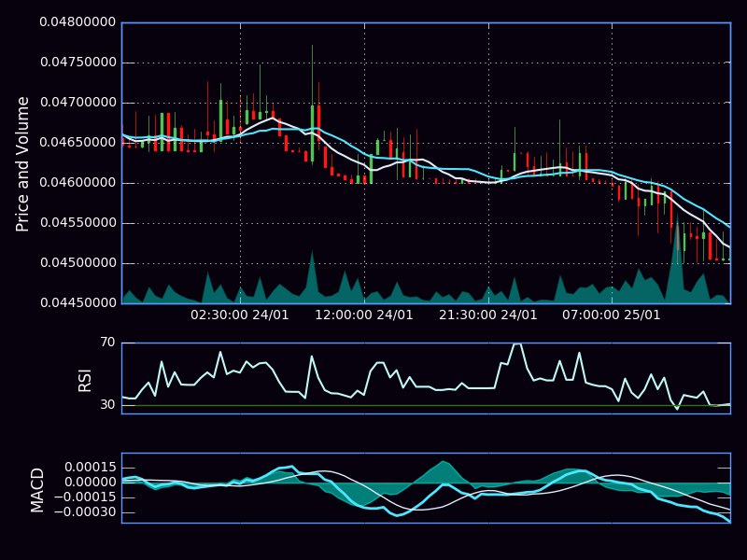The width and height of the screenshot is (747, 560).
Task: Click the 0.04750000 price axis label
Action: [x=78, y=63]
